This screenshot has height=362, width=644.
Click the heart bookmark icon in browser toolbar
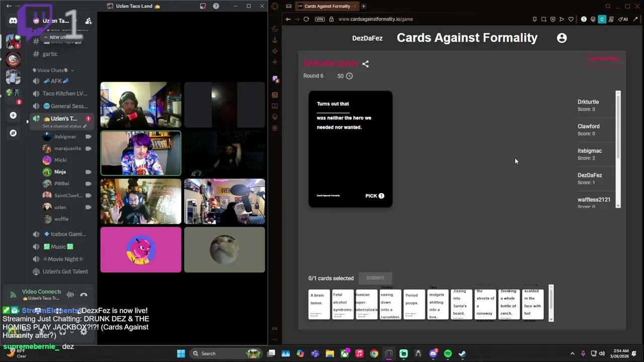tap(571, 19)
